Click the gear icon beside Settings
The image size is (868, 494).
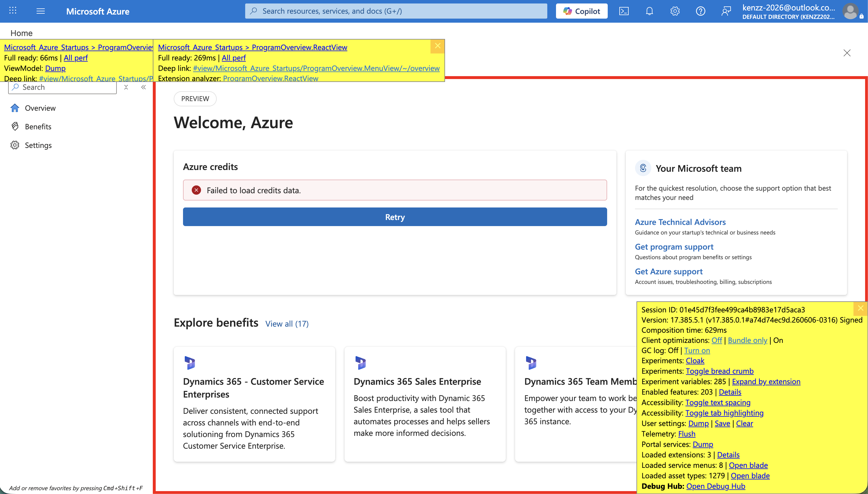point(15,145)
